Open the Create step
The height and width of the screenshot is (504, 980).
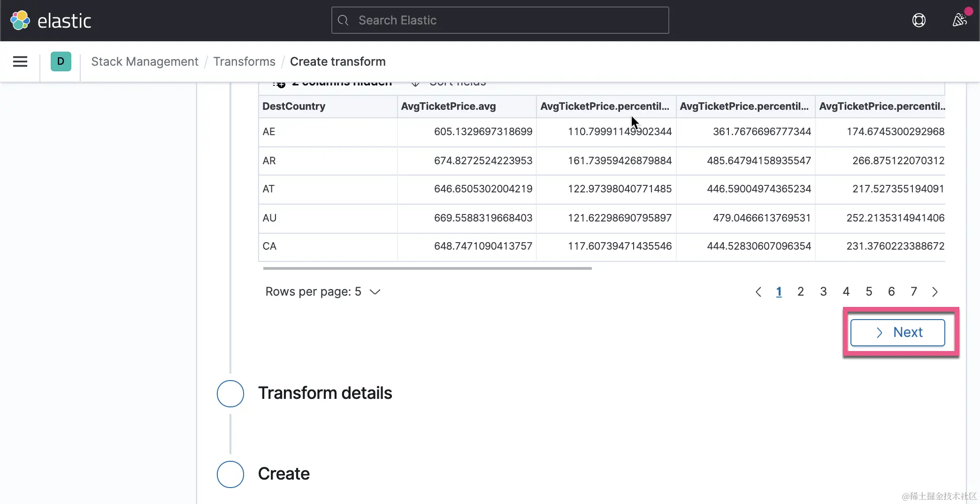[x=283, y=474]
